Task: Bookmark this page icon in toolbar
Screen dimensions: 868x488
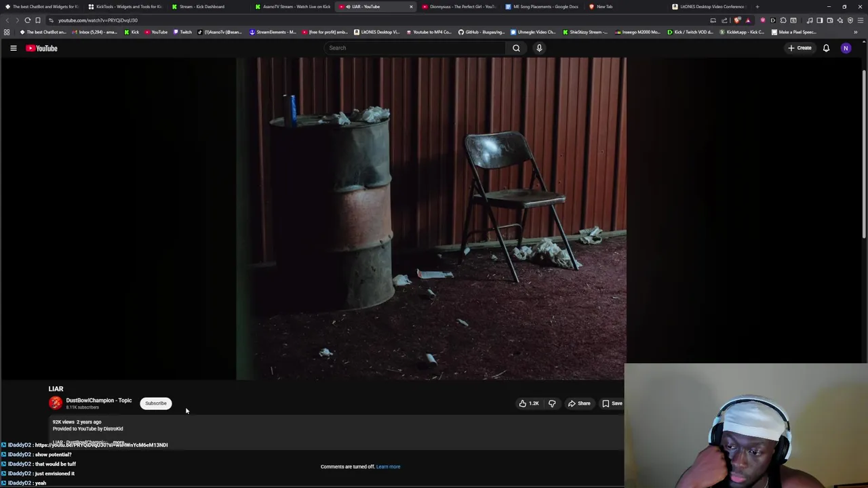Action: click(38, 20)
